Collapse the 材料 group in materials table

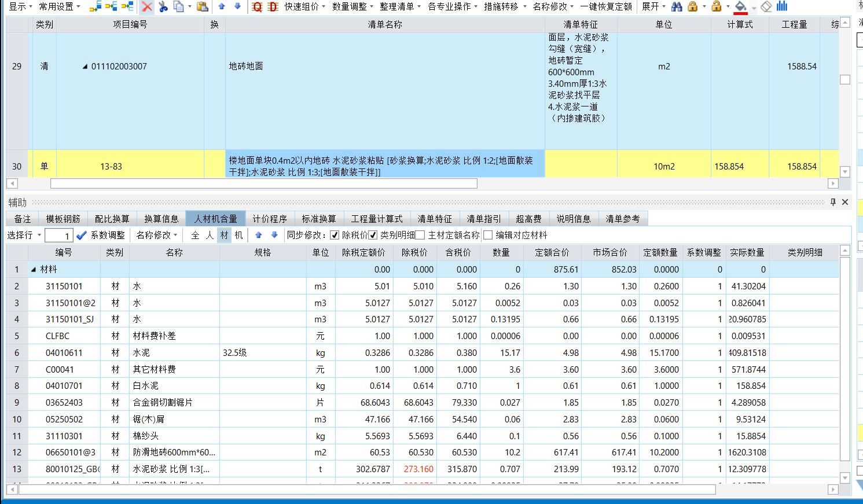click(34, 270)
